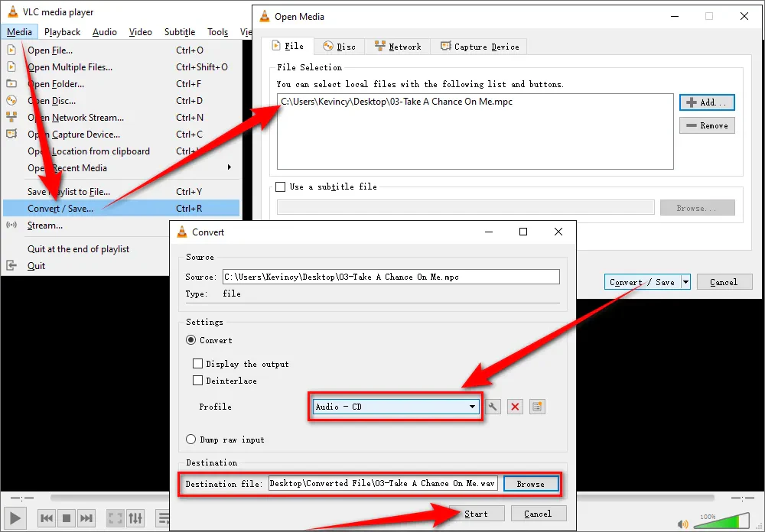765x532 pixels.
Task: Click the play button in VLC controls
Action: click(15, 517)
